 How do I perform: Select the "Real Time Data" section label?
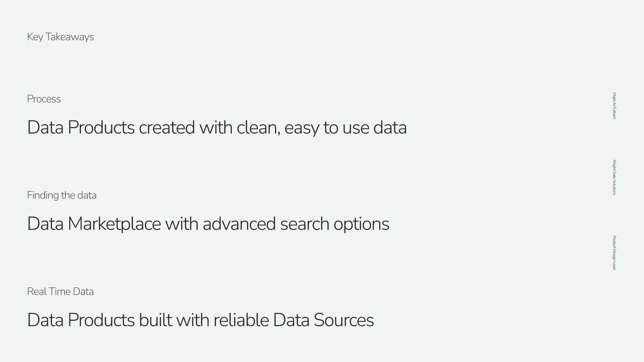point(60,292)
